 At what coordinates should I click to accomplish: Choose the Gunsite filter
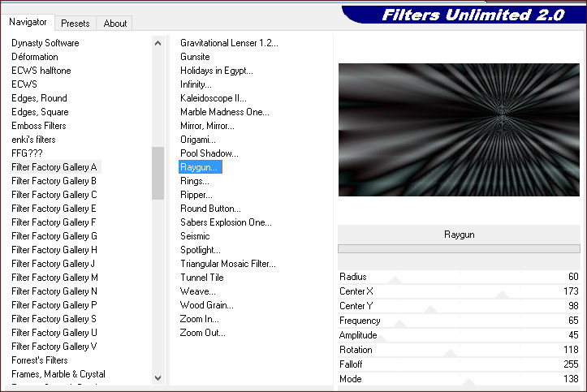[195, 57]
